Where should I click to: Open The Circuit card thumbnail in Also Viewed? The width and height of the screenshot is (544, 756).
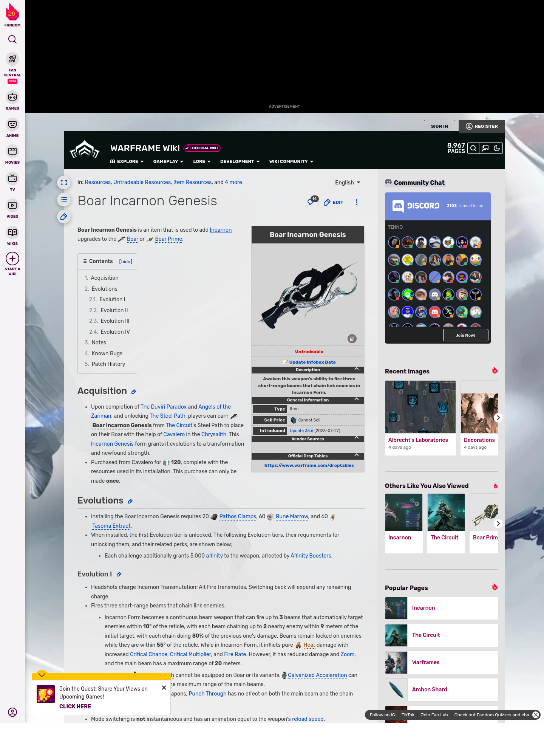click(x=446, y=512)
